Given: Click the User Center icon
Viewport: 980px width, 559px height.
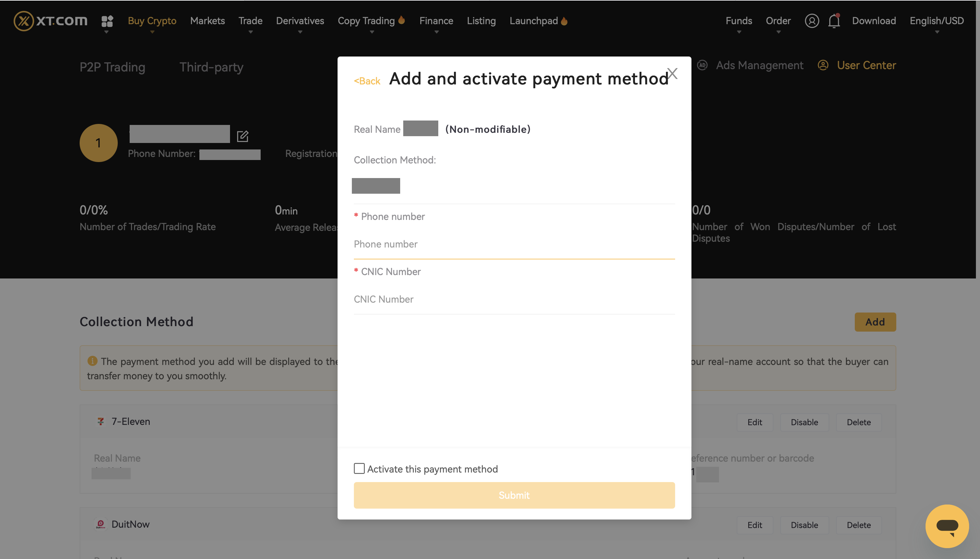Looking at the screenshot, I should (823, 65).
